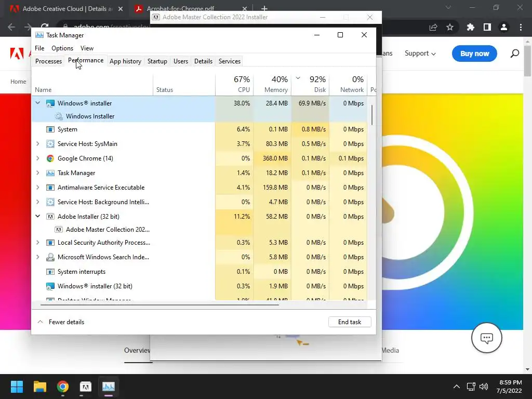532x399 pixels.
Task: Open the Options menu in Task Manager
Action: [x=62, y=48]
